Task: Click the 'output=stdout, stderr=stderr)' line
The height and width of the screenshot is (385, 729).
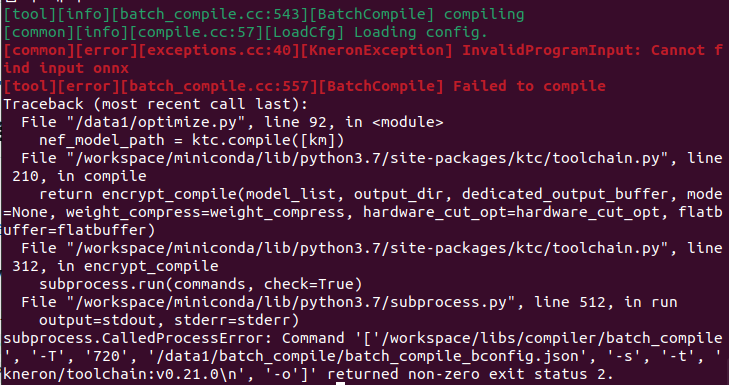Action: (169, 320)
